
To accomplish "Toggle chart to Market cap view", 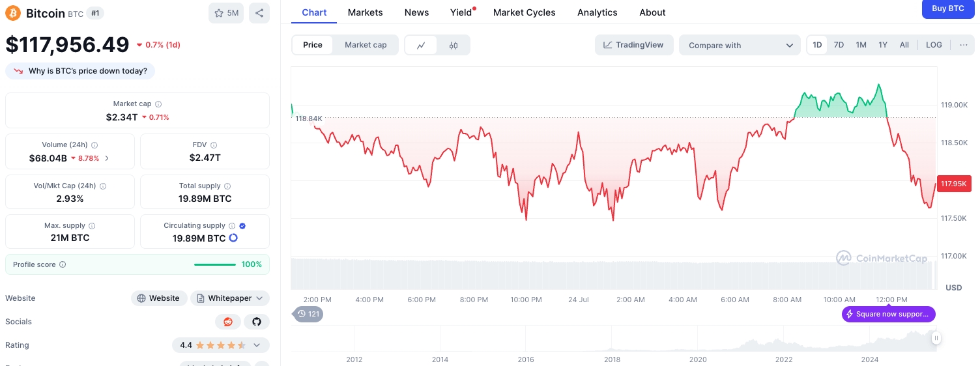I will point(366,45).
